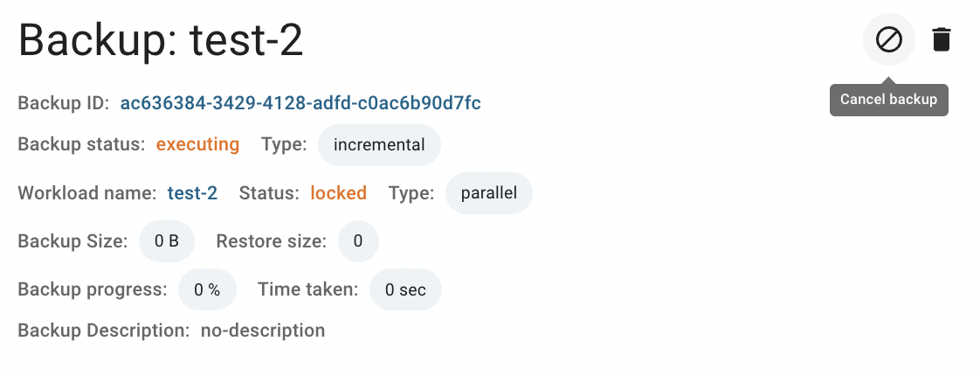Viewport: 980px width, 376px height.
Task: Click the Cancel backup tooltip label
Action: (889, 100)
